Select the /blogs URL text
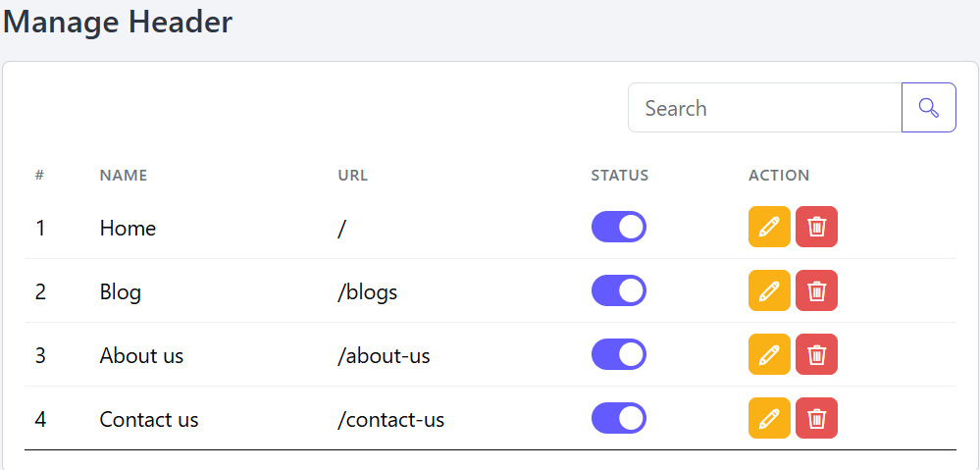This screenshot has height=470, width=980. [x=368, y=291]
